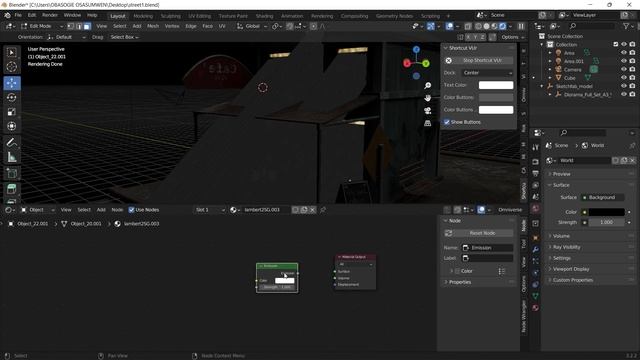Image resolution: width=640 pixels, height=360 pixels.
Task: Toggle the X-ray display button
Action: click(x=468, y=26)
